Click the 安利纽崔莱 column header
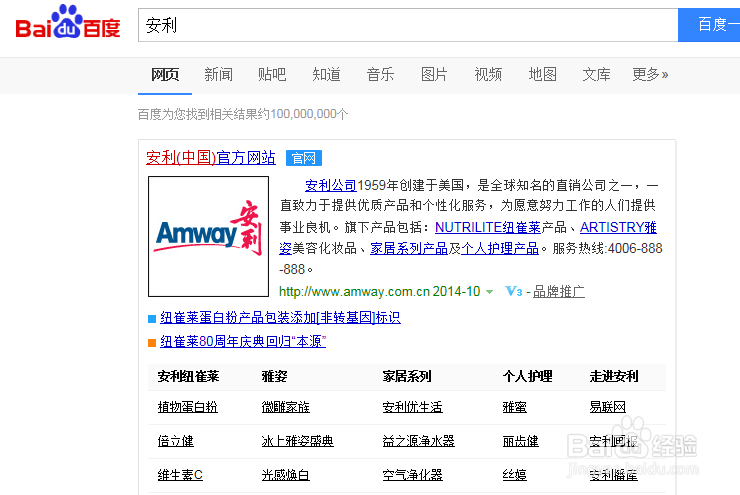740x495 pixels. [x=188, y=377]
